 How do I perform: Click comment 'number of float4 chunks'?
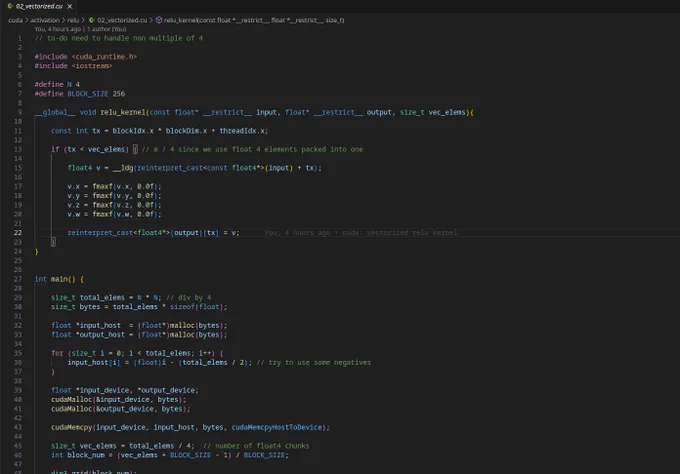(x=262, y=446)
